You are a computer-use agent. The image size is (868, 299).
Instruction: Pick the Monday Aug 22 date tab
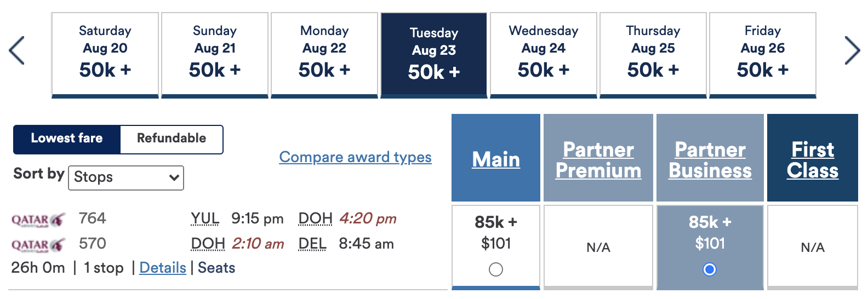tap(324, 55)
